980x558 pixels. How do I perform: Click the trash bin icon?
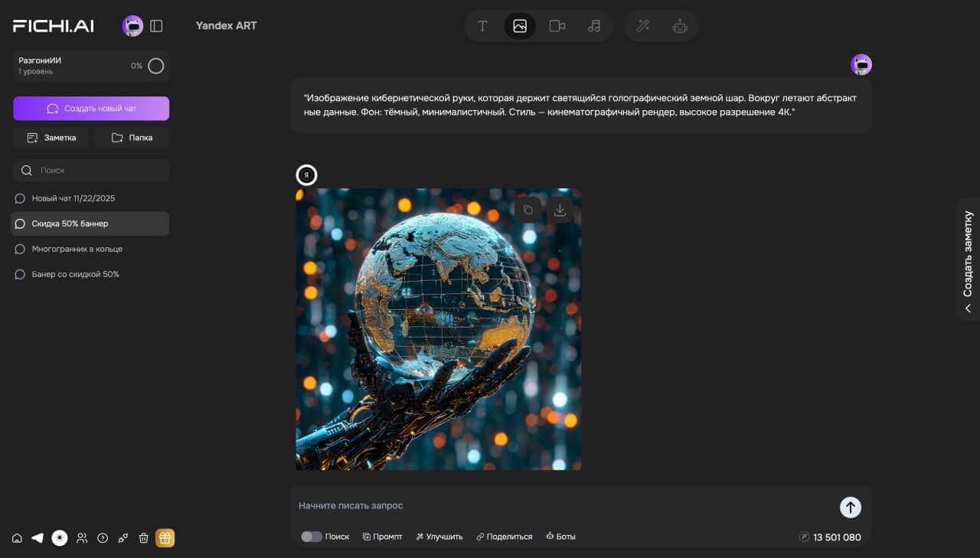coord(143,538)
